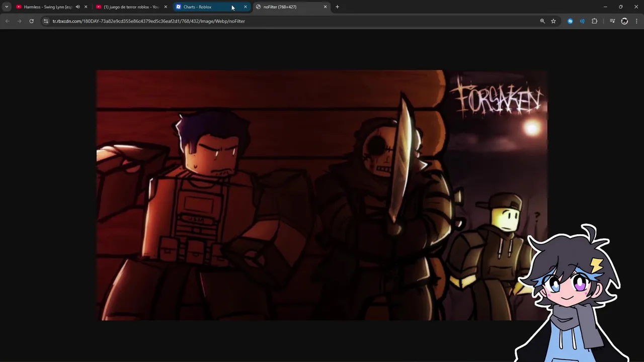The width and height of the screenshot is (644, 362).
Task: Go back to the previous page
Action: point(7,21)
